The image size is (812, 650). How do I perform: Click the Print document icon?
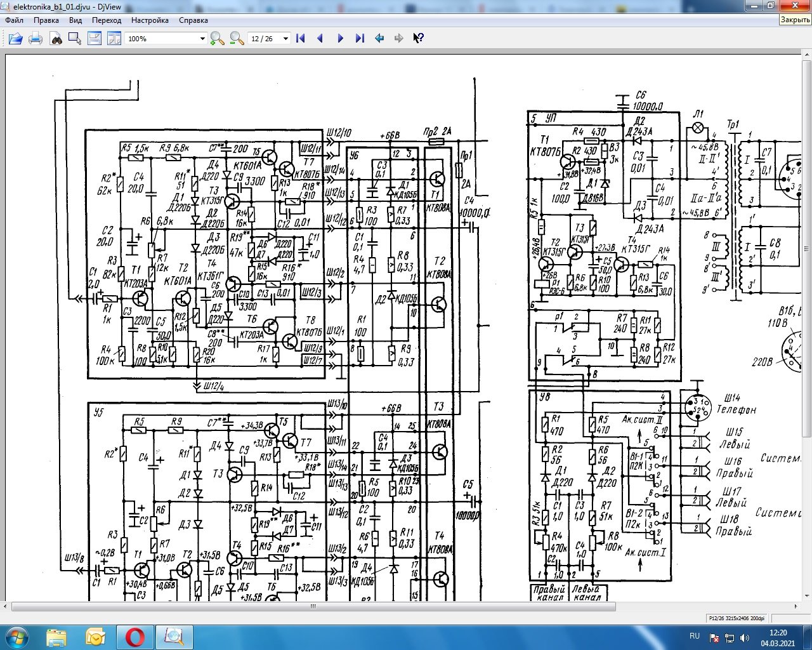click(x=36, y=39)
